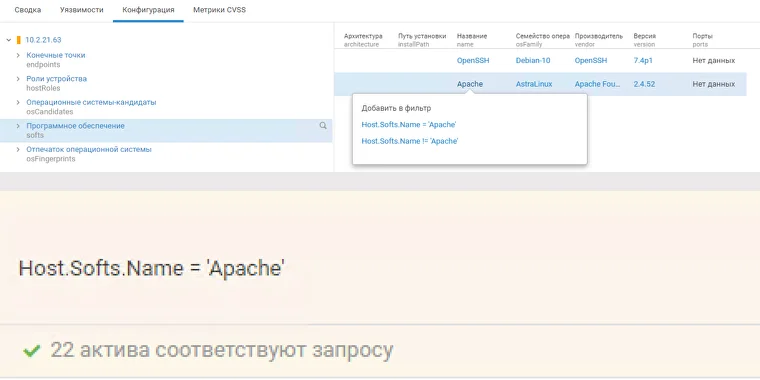
Task: Collapse the 10.2.21.63 host node
Action: pos(9,40)
